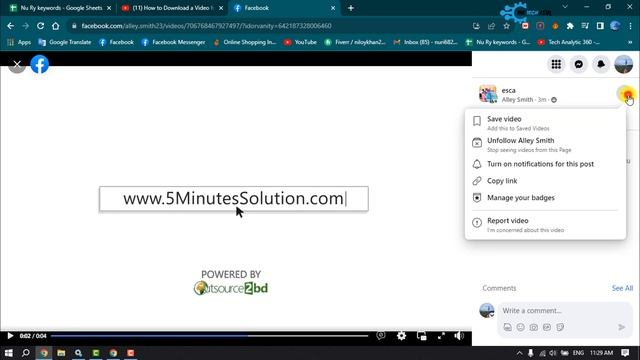Select Save video from the menu

545,123
